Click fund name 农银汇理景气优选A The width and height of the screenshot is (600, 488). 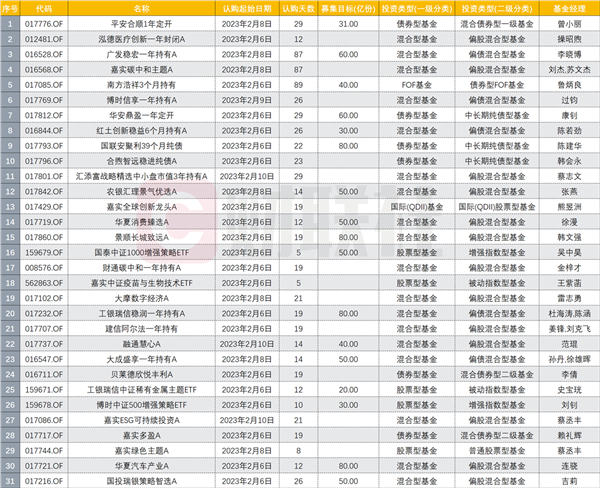pos(142,192)
